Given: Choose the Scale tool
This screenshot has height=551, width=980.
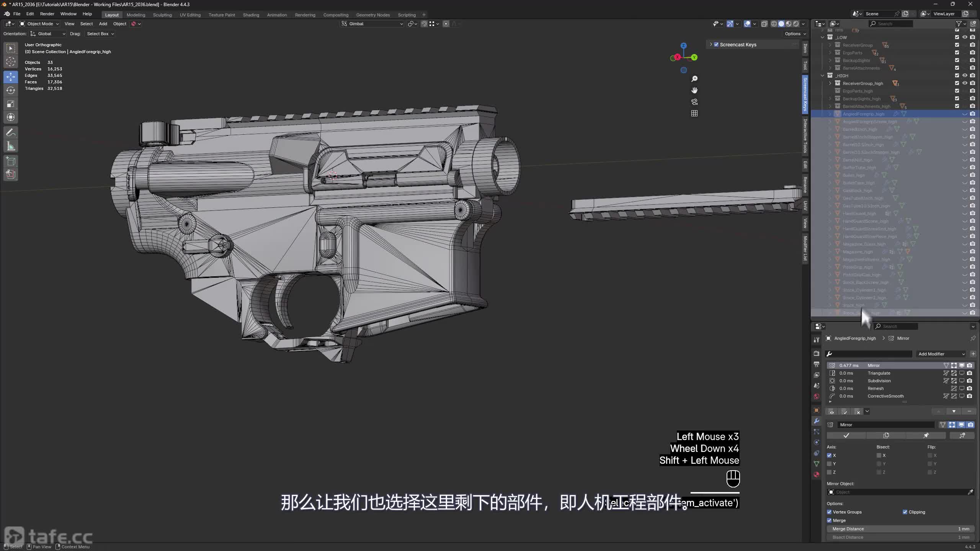Looking at the screenshot, I should [x=11, y=104].
